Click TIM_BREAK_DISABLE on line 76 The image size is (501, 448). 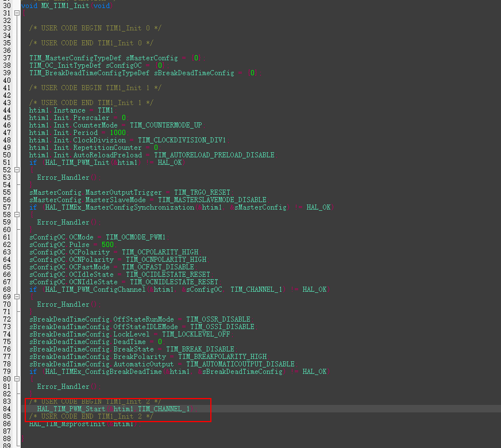200,349
